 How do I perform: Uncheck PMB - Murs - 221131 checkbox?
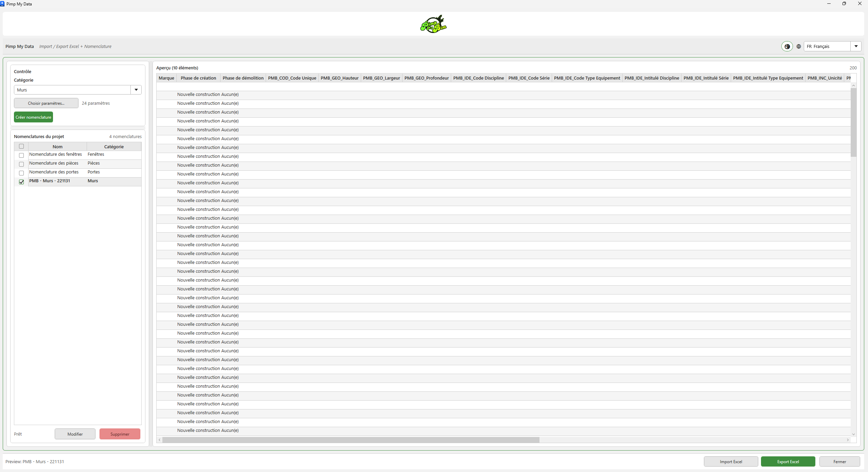coord(21,182)
